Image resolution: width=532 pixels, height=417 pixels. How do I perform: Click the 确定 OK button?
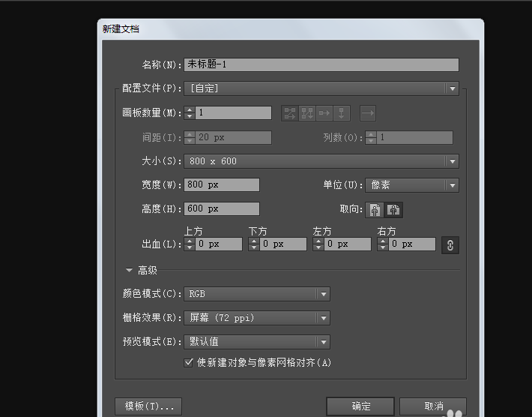pos(360,406)
